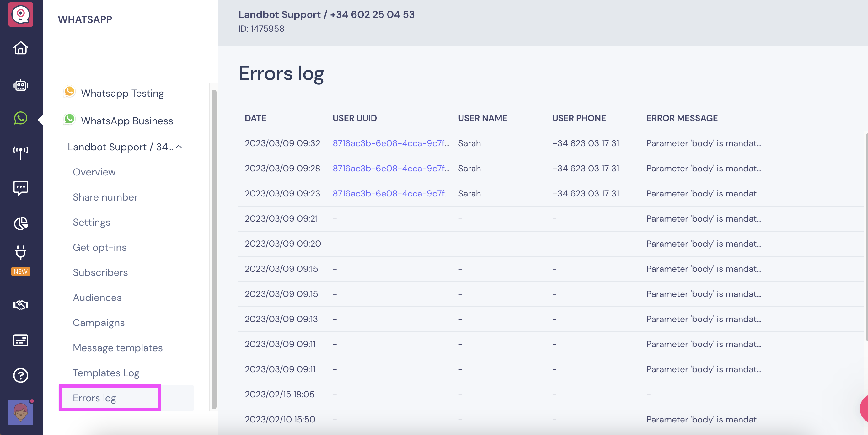Click the Landbot Support / +34 602 25 04 53 heading
The width and height of the screenshot is (868, 435).
tap(326, 14)
